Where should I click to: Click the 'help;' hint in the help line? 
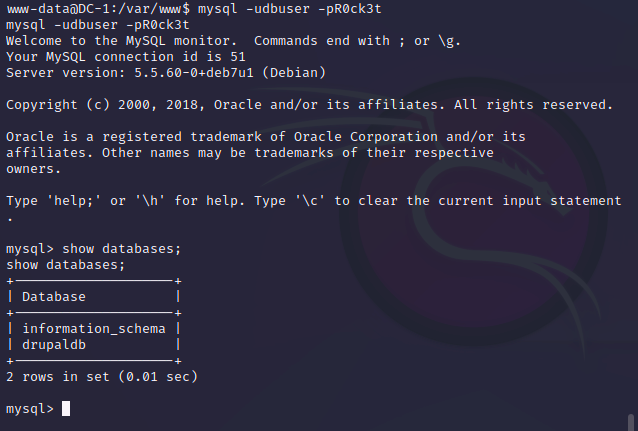point(74,201)
